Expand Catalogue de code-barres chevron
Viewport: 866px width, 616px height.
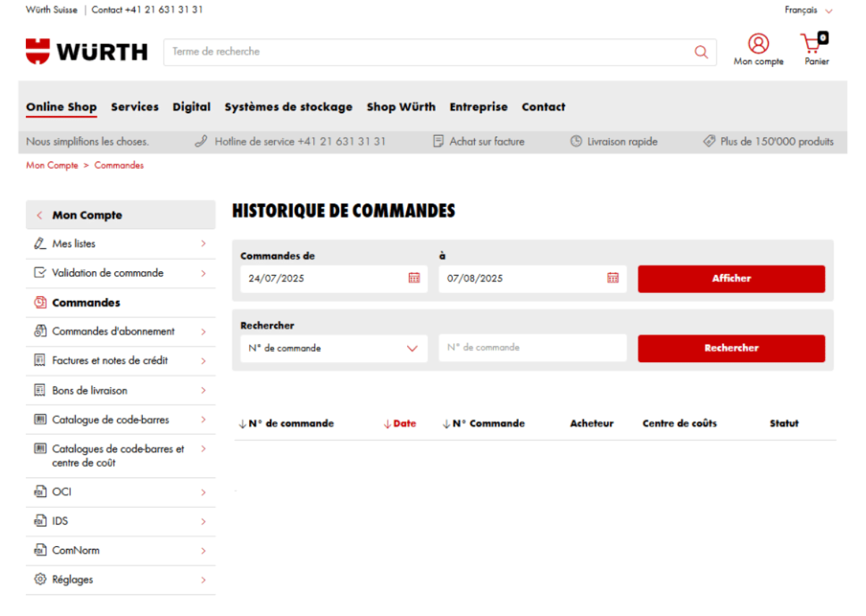pyautogui.click(x=204, y=419)
